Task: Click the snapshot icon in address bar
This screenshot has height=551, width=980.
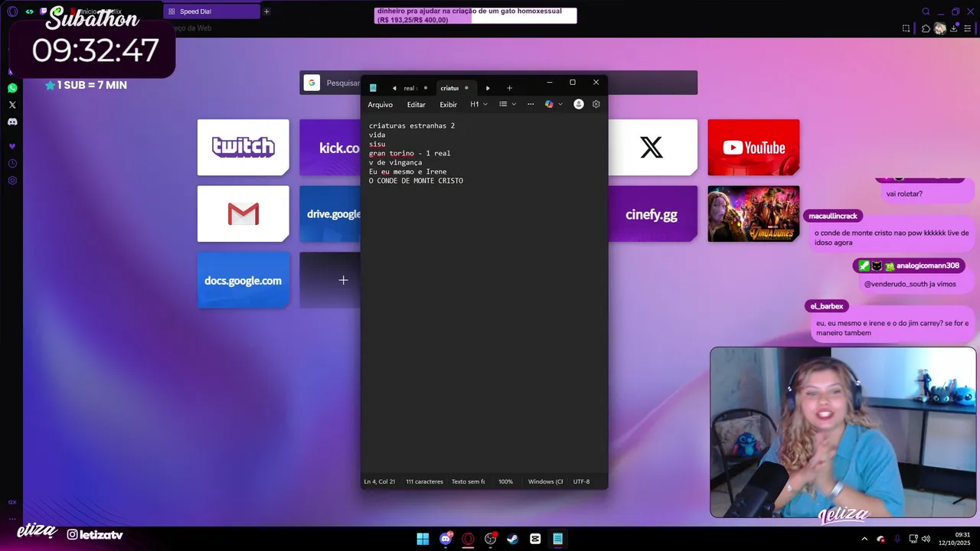Action: 906,28
